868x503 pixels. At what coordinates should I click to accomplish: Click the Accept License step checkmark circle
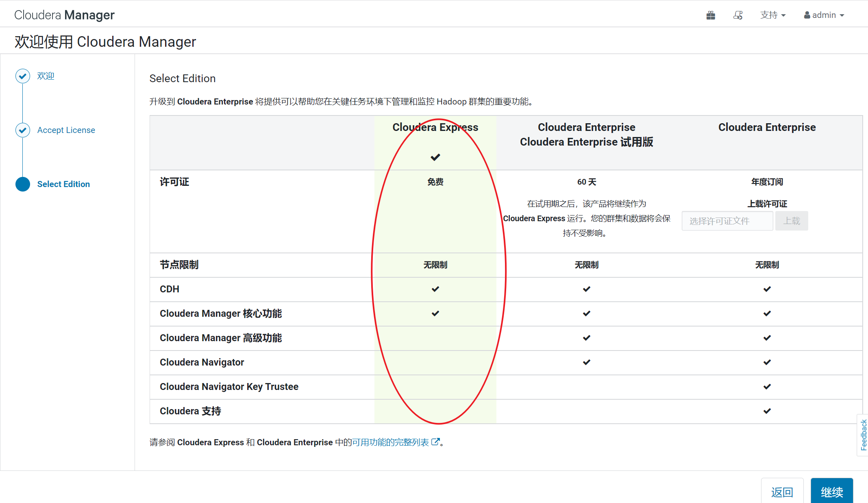click(23, 130)
